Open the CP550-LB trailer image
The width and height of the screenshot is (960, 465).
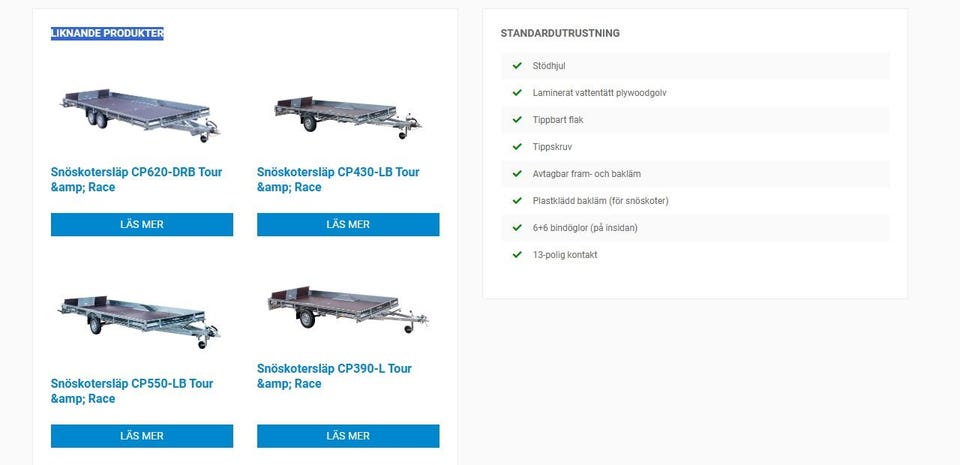[x=141, y=320]
